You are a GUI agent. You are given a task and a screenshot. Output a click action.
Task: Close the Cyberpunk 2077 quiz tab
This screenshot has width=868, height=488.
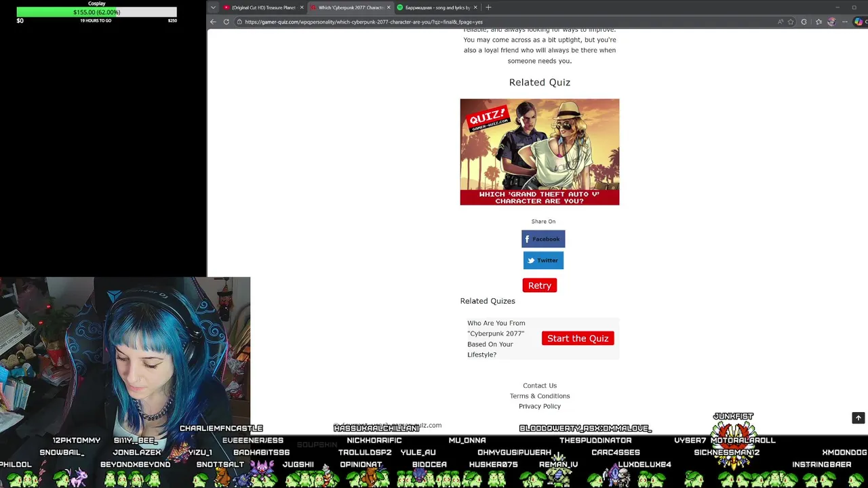(x=389, y=7)
